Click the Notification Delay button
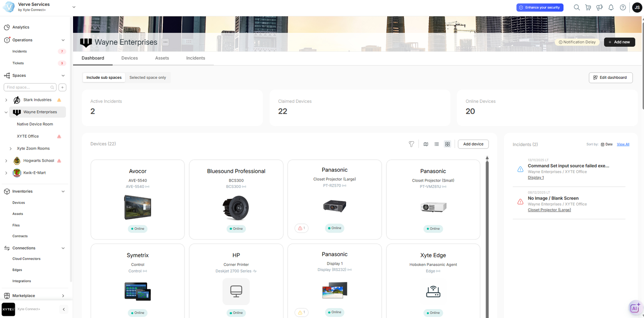Viewport: 644px width, 318px height. pos(577,42)
